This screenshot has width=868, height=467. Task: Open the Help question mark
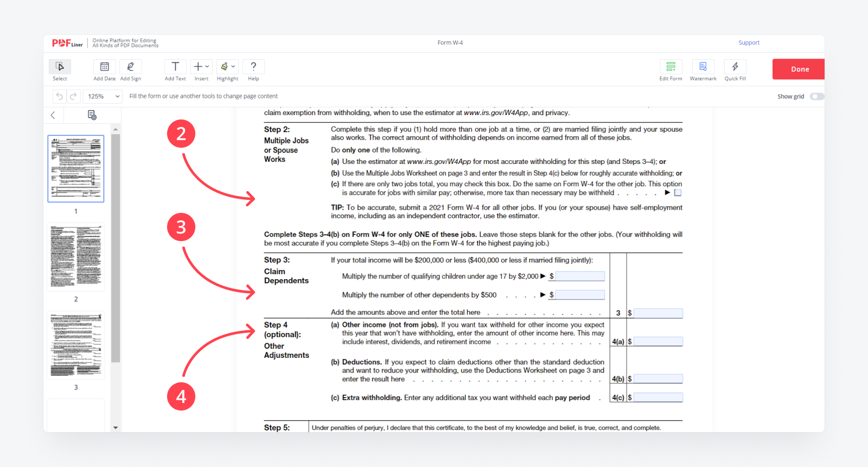pyautogui.click(x=253, y=67)
